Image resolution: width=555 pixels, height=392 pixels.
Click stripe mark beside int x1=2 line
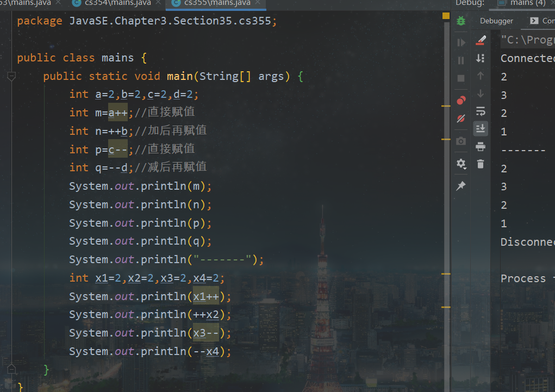click(446, 273)
